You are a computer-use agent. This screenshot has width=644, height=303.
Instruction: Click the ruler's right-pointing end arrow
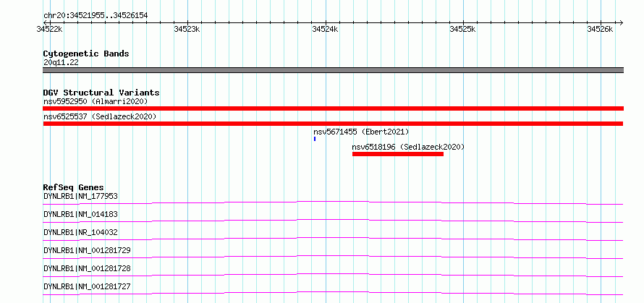[621, 22]
